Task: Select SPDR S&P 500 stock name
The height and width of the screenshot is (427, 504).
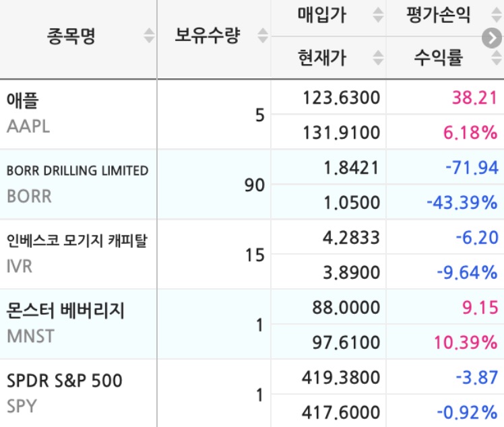Action: tap(65, 381)
